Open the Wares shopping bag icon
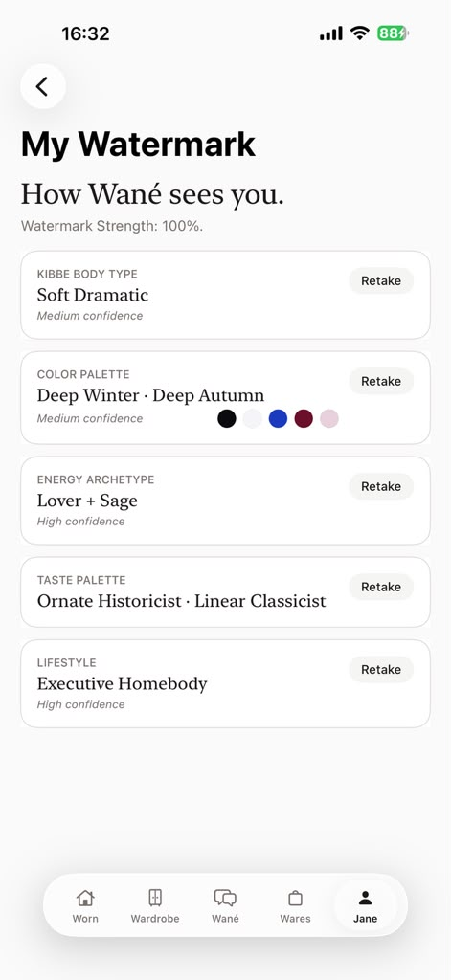 coord(295,898)
